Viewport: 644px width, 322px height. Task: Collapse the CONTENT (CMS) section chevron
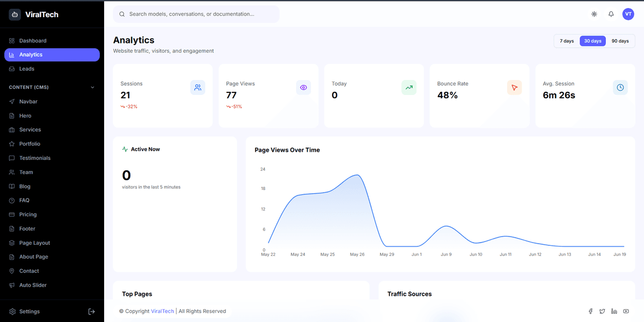point(92,87)
